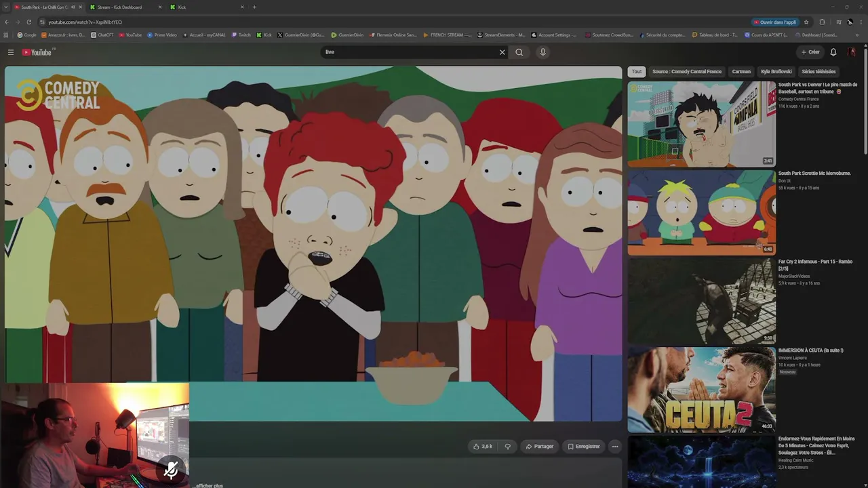Go to the YouTube home logo
The width and height of the screenshot is (868, 488).
point(37,52)
